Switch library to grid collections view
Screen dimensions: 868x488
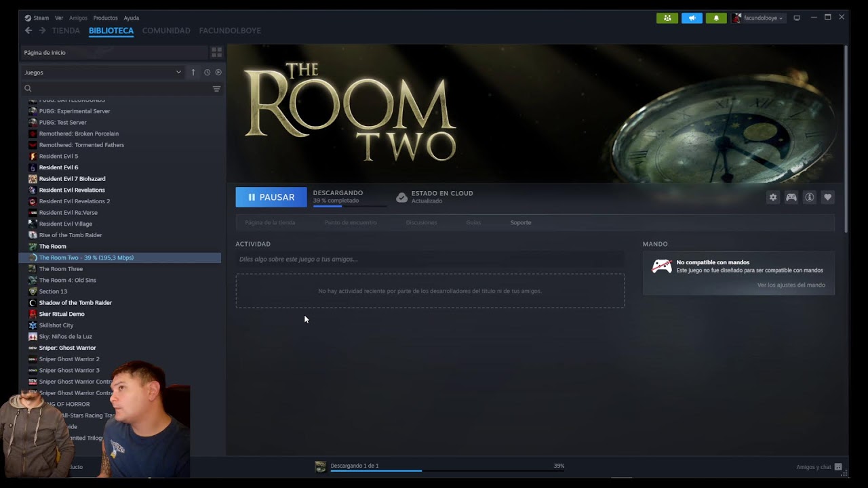[216, 52]
